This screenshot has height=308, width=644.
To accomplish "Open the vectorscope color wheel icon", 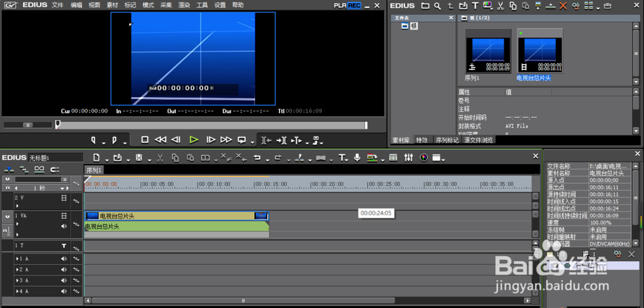I will point(424,158).
